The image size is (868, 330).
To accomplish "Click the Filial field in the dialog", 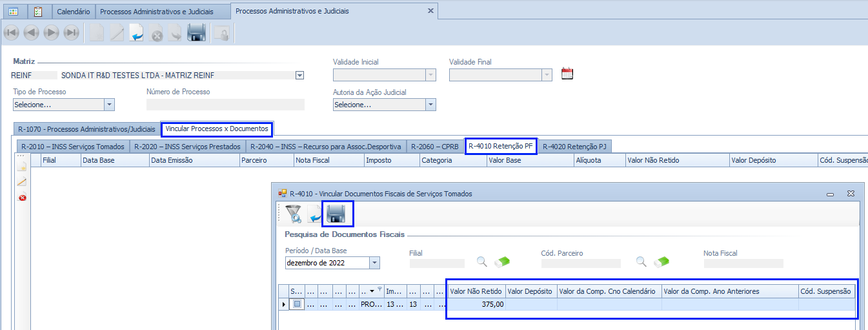I will click(x=437, y=263).
